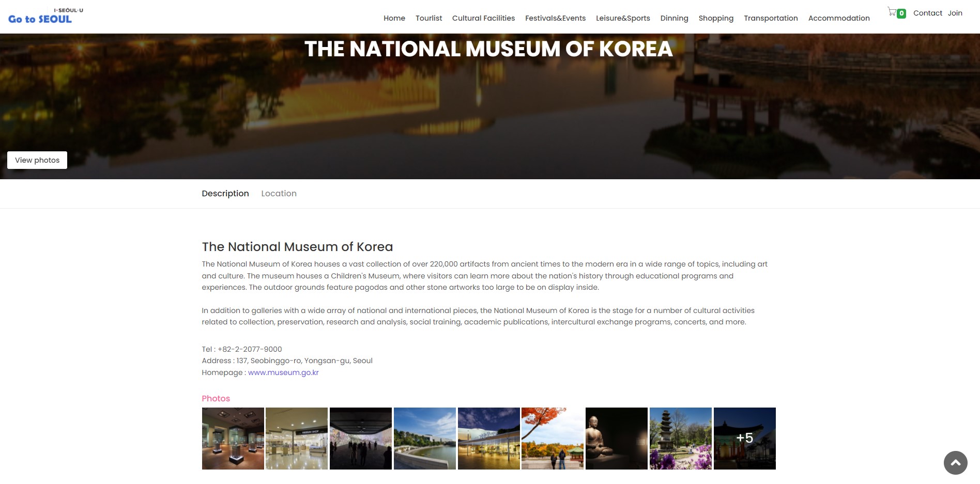Open the seated Buddha statue photo
Viewport: 980px width, 484px height.
click(x=617, y=439)
